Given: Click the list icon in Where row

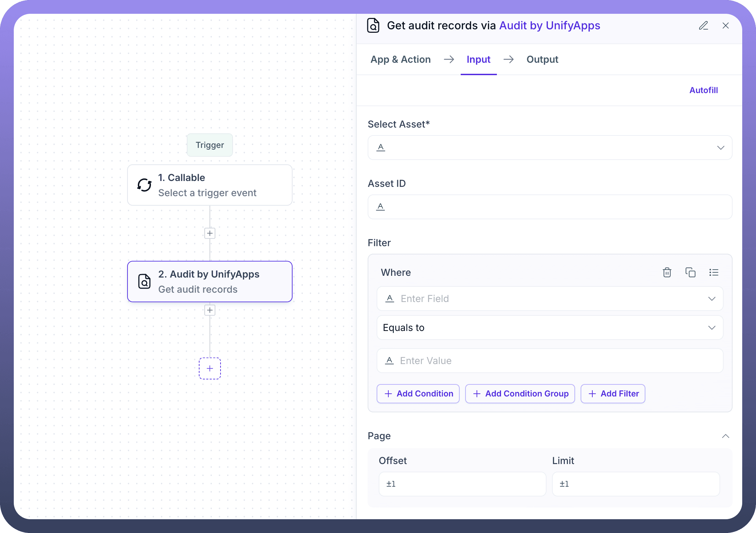Looking at the screenshot, I should (714, 272).
